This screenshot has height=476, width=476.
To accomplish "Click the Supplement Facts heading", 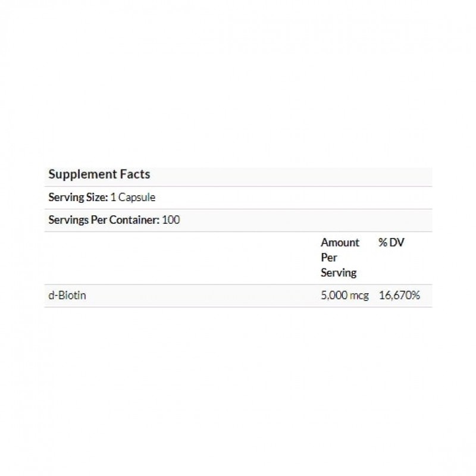I will pyautogui.click(x=99, y=175).
